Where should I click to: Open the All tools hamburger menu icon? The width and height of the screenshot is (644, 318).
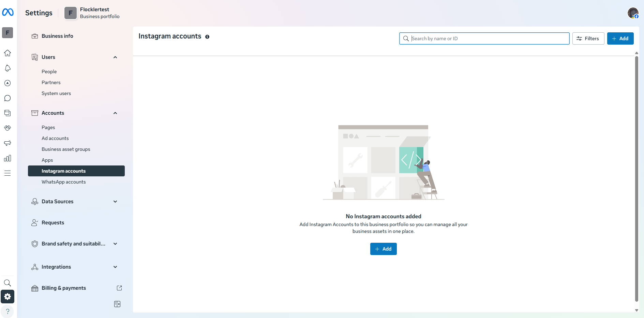click(8, 173)
